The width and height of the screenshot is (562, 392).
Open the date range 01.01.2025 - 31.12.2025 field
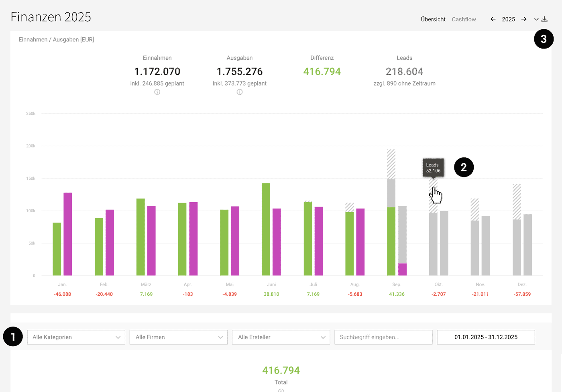[486, 337]
